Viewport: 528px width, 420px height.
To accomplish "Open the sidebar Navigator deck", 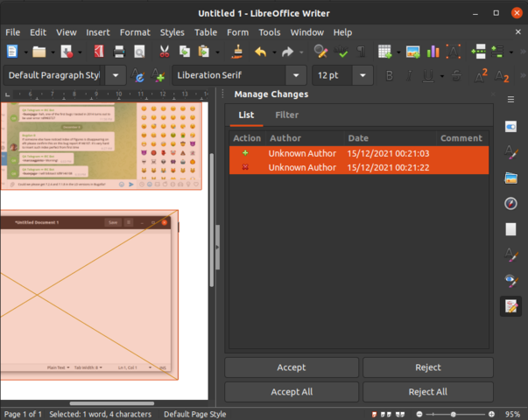I will pos(510,204).
